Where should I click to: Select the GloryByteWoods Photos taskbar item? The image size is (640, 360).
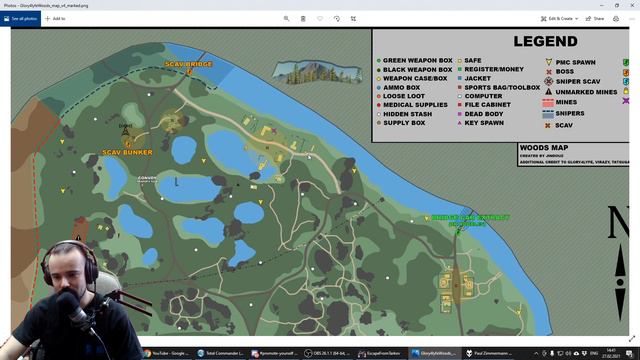(x=435, y=353)
